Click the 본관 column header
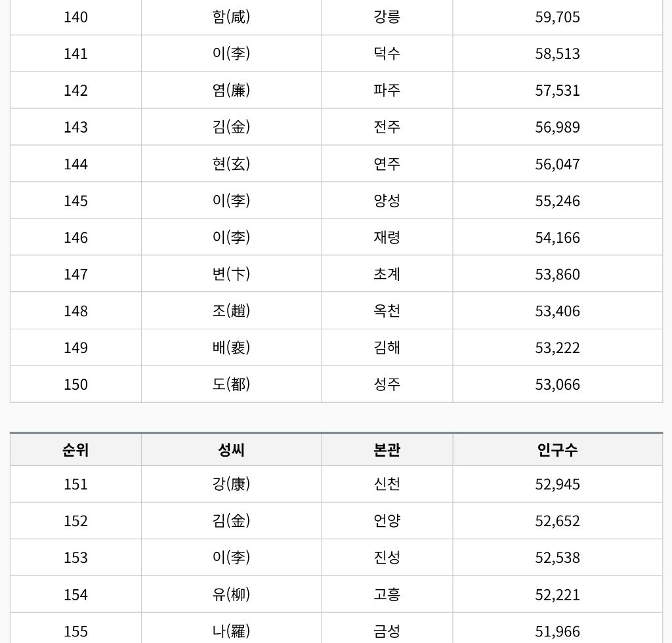Image resolution: width=672 pixels, height=643 pixels. (x=387, y=449)
